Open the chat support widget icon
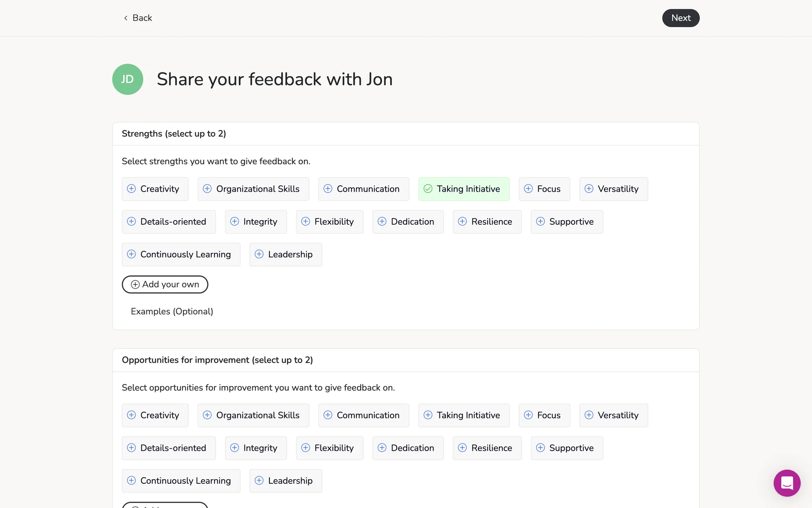The height and width of the screenshot is (508, 812). coord(787,483)
